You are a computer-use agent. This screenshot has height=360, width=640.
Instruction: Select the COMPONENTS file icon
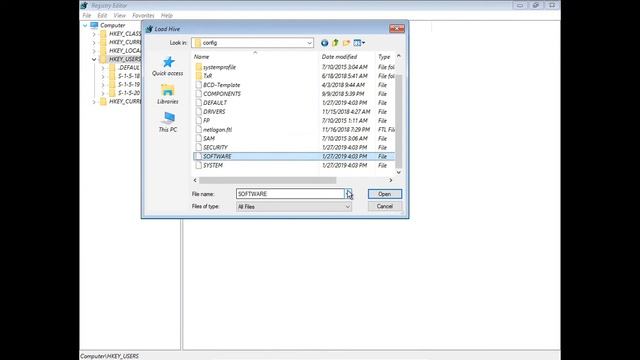coord(198,94)
